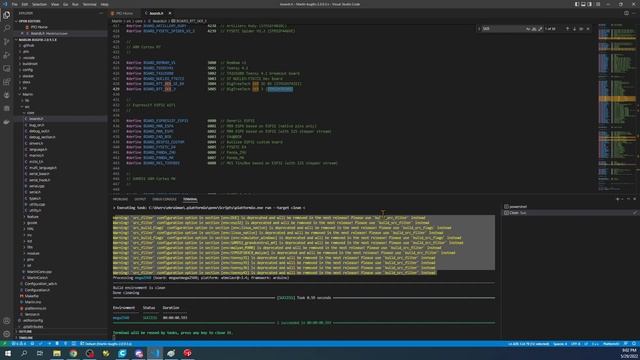640x360 pixels.
Task: Add a new terminal with plus icon
Action: coord(617,199)
